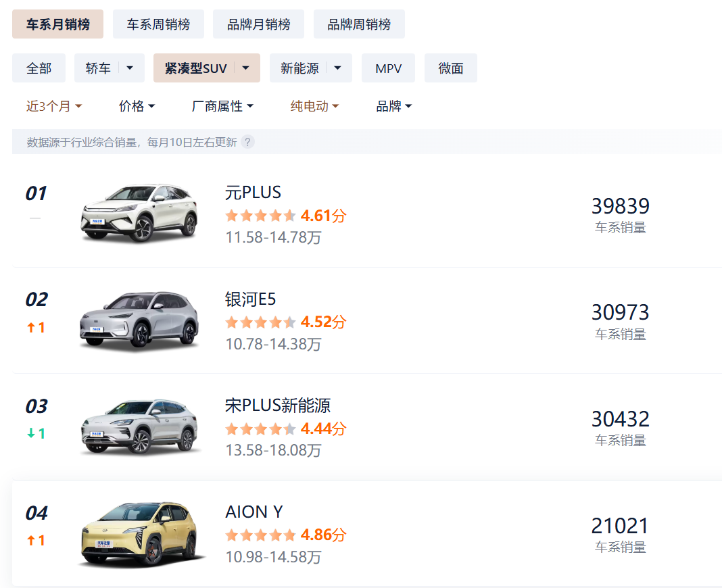This screenshot has width=722, height=588.
Task: Click the 4.44分 star rating
Action: [285, 428]
